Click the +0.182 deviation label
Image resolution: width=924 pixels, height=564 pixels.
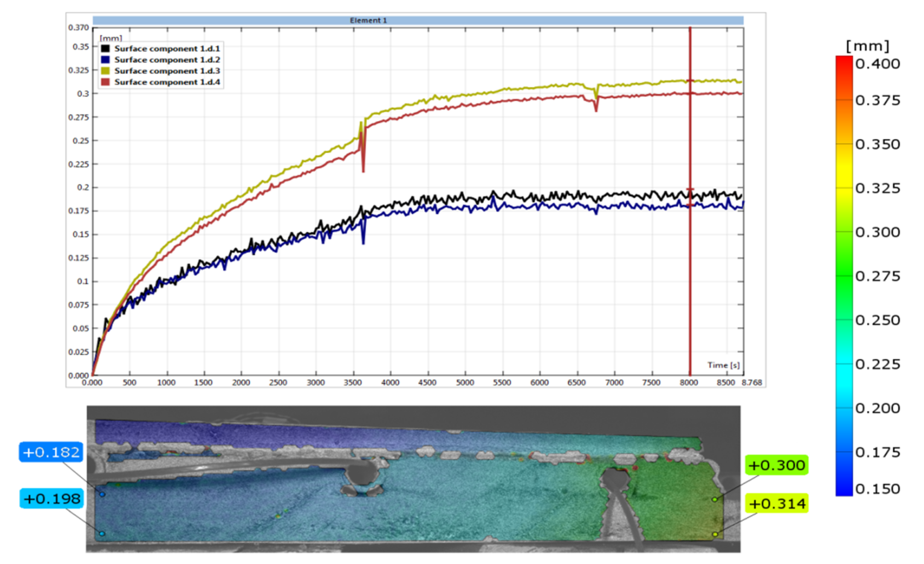point(51,452)
